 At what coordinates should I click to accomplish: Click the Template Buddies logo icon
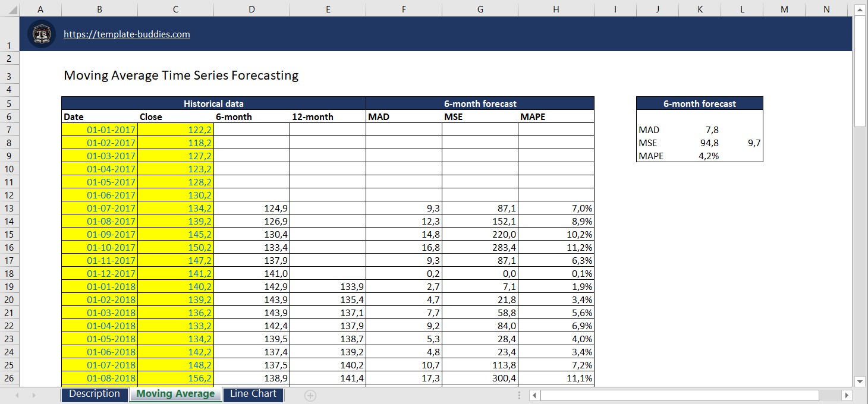click(x=42, y=34)
